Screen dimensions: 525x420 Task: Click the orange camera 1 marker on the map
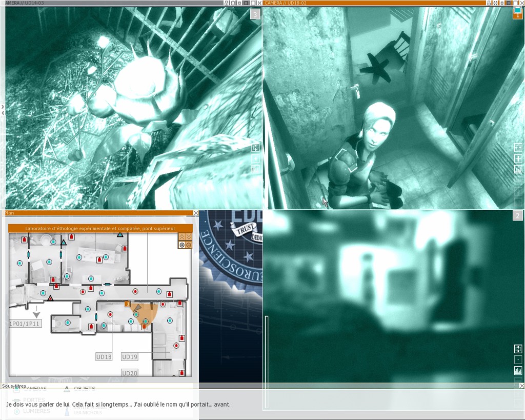point(127,304)
